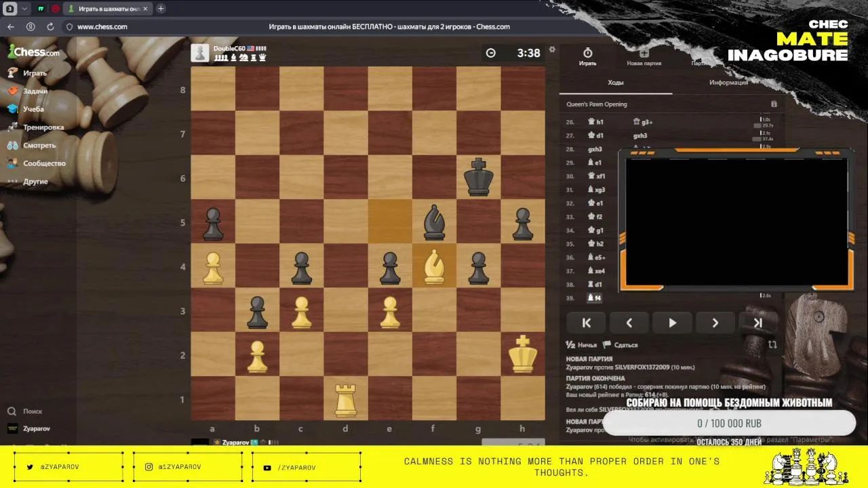Open Другие more options in sidebar
868x488 pixels.
(28, 182)
